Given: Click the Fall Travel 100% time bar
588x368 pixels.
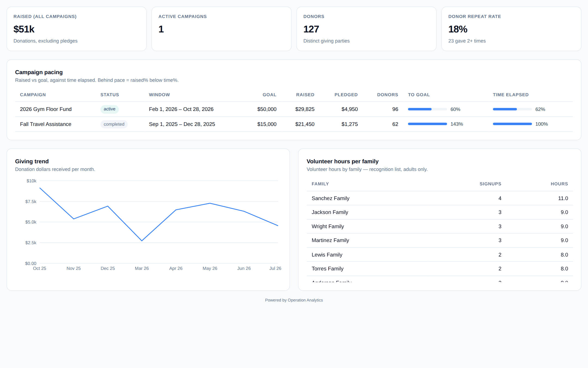Looking at the screenshot, I should click(512, 124).
